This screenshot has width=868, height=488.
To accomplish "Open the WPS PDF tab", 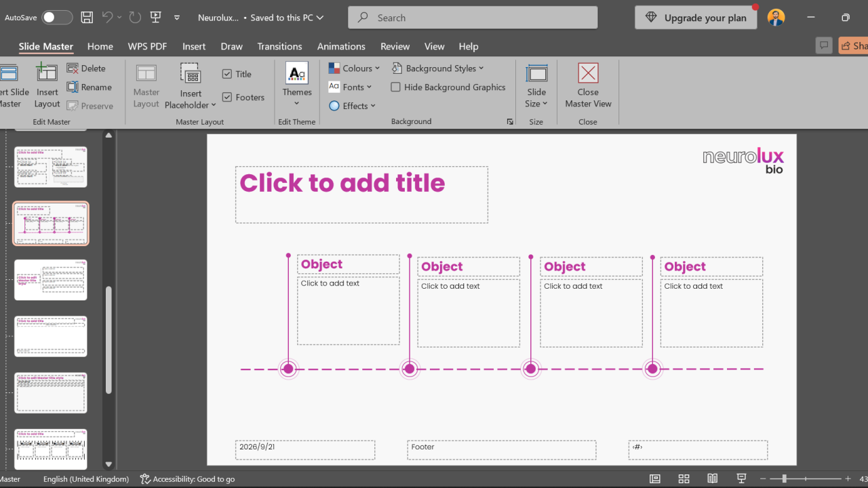I will pyautogui.click(x=147, y=46).
